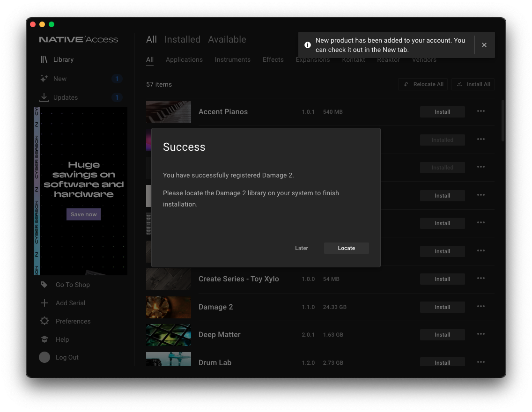
Task: Click the Add Serial plus icon
Action: (44, 303)
